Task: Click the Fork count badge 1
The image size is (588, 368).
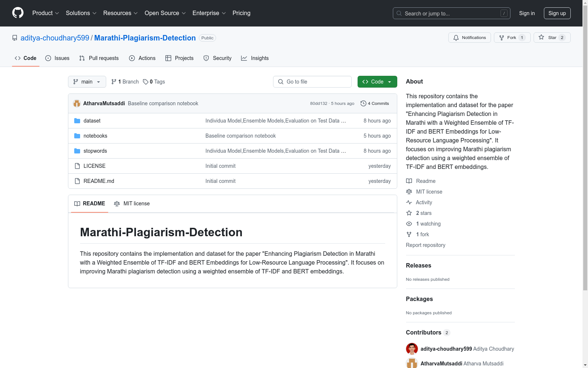Action: pyautogui.click(x=522, y=38)
